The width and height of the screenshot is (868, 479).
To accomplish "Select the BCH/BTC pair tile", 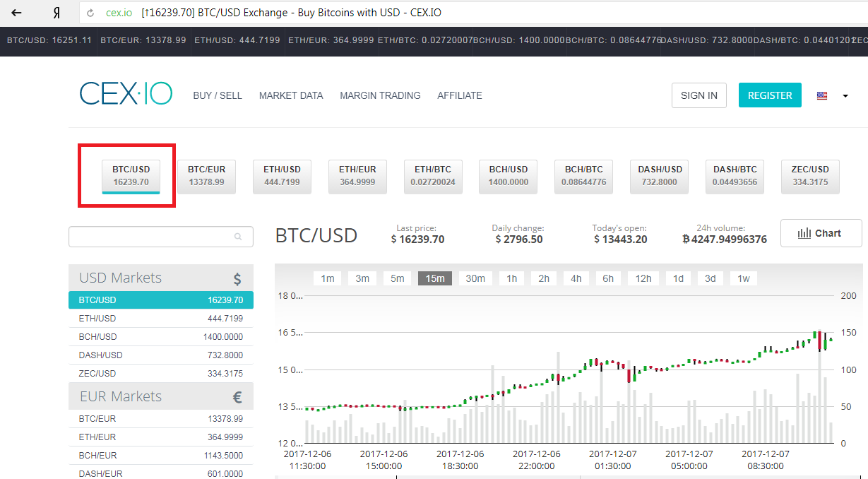I will (x=583, y=176).
